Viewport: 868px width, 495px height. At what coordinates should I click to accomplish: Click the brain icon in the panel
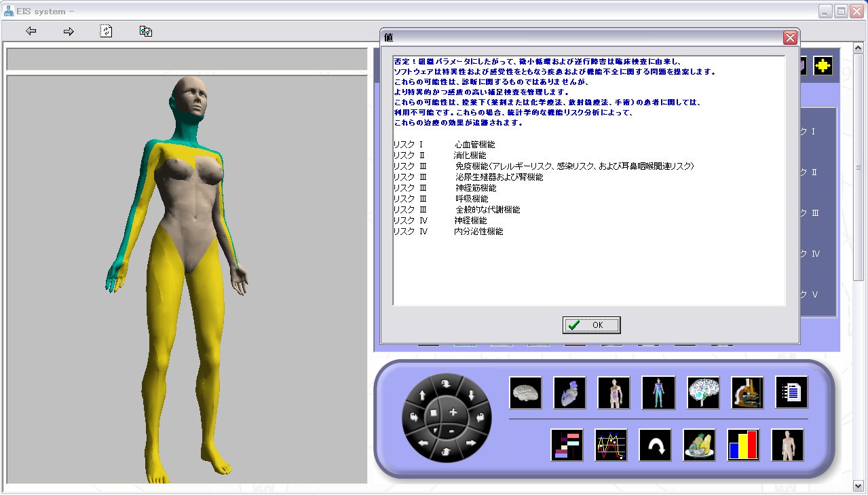pyautogui.click(x=525, y=392)
